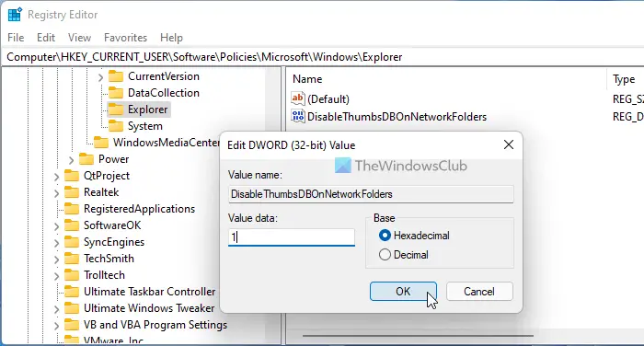Select the Ultimate Taskbar Controller key label
This screenshot has height=346, width=644.
tap(149, 292)
